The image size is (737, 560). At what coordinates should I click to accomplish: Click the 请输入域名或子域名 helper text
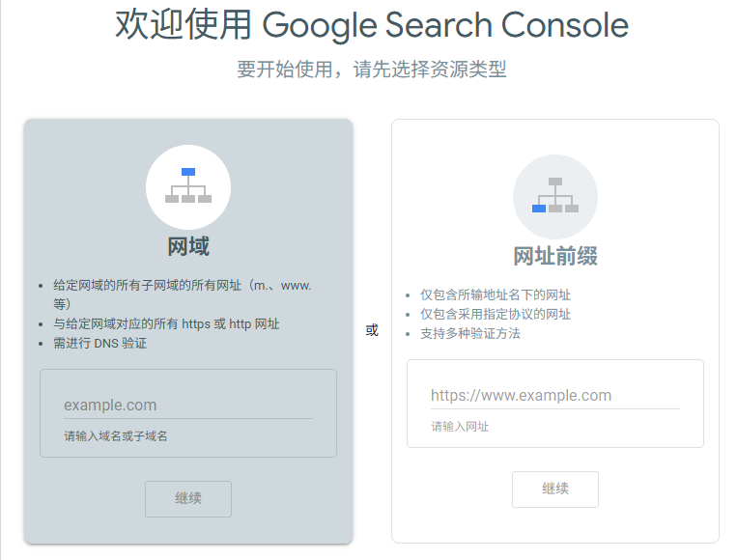click(x=116, y=436)
